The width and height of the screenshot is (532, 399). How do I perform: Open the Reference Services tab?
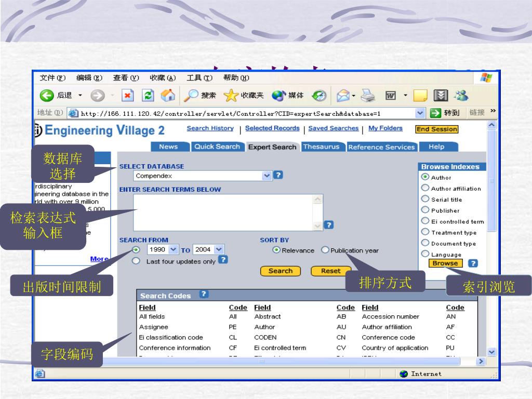(381, 147)
